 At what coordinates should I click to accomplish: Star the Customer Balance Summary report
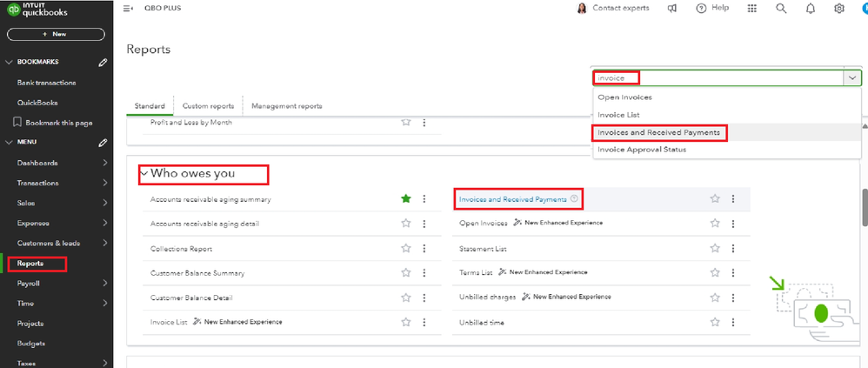tap(405, 273)
